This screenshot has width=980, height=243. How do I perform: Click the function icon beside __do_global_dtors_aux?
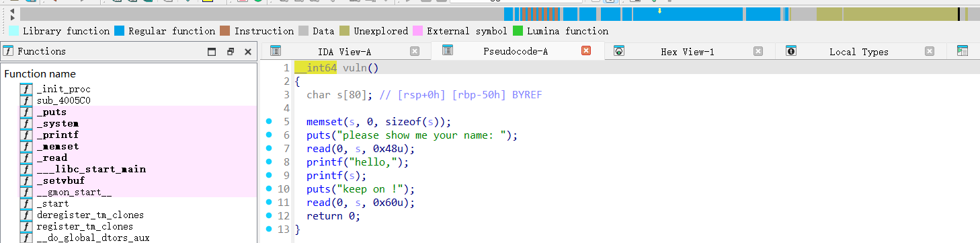[x=26, y=238]
